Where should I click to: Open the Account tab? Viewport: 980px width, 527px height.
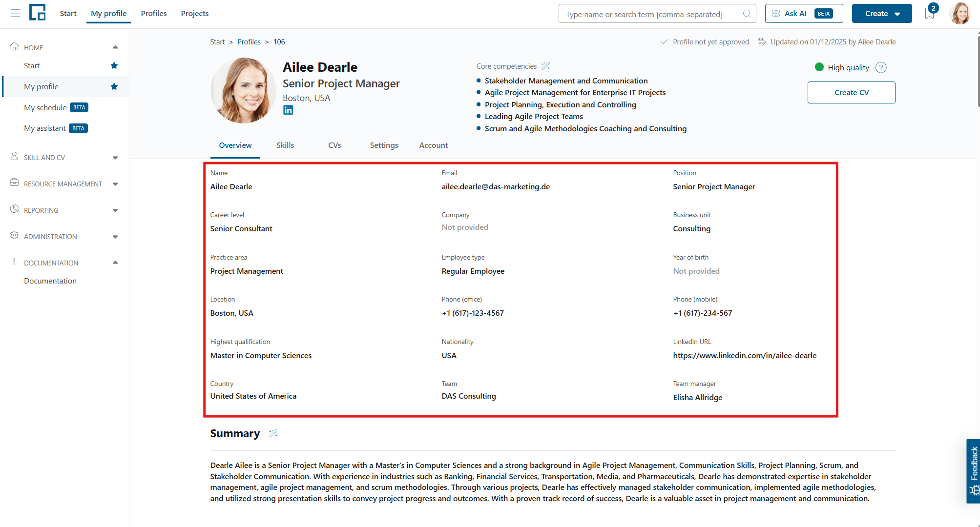[x=434, y=145]
